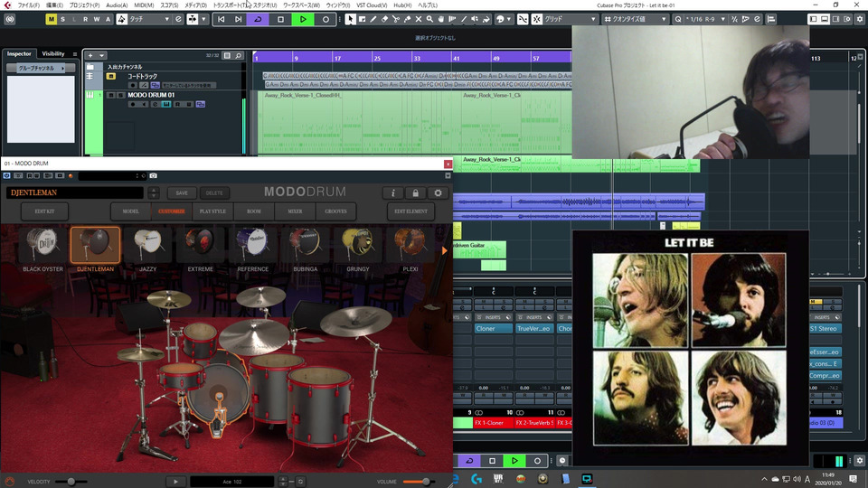Image resolution: width=868 pixels, height=488 pixels.
Task: Search tracks with the magnifier icon
Action: [239, 55]
